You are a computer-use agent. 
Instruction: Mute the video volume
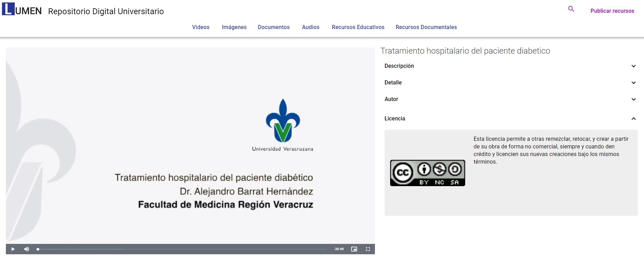pos(27,249)
